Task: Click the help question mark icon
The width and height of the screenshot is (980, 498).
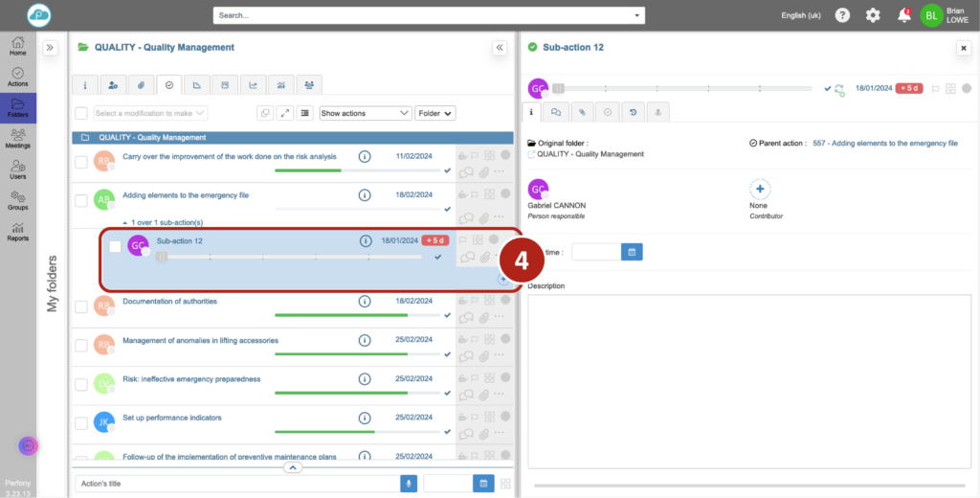Action: point(842,15)
